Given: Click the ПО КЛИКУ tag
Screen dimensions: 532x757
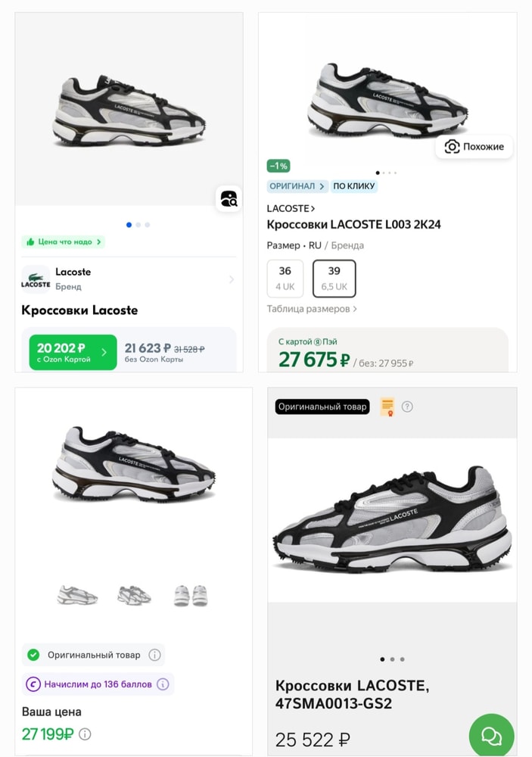Looking at the screenshot, I should (x=354, y=186).
